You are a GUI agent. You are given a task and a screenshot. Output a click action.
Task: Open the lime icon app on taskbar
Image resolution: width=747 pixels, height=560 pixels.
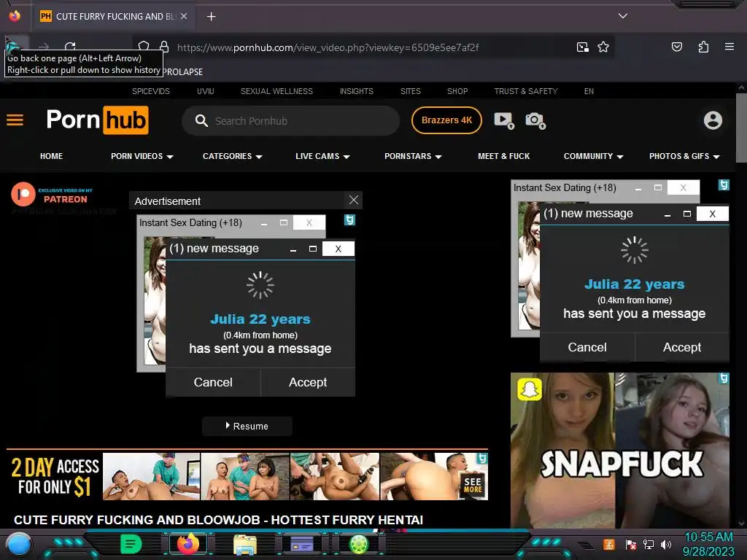point(359,544)
